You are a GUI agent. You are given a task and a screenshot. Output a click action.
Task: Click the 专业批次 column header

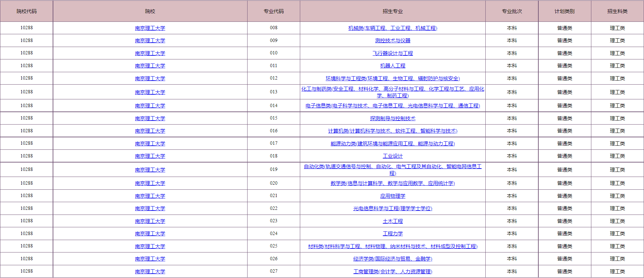(512, 11)
